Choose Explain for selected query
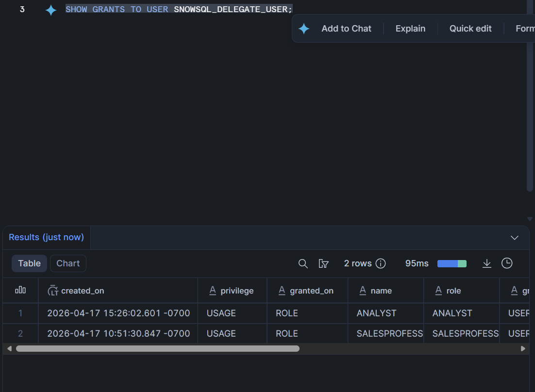The width and height of the screenshot is (535, 392). 410,29
